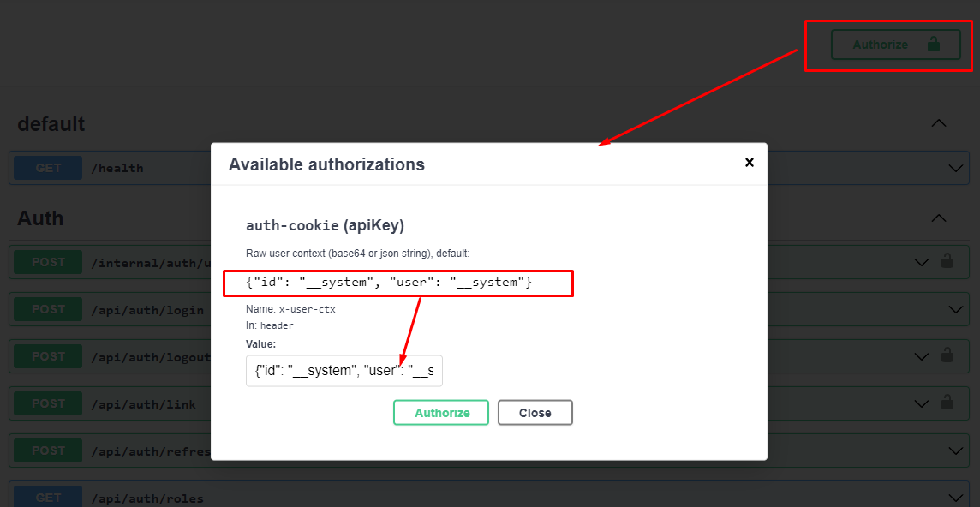The image size is (980, 507).
Task: Click the /health endpoint path
Action: 117,169
